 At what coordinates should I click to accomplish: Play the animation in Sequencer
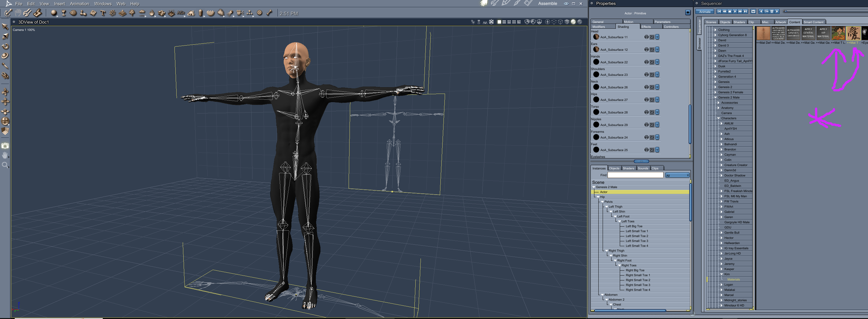click(x=735, y=11)
